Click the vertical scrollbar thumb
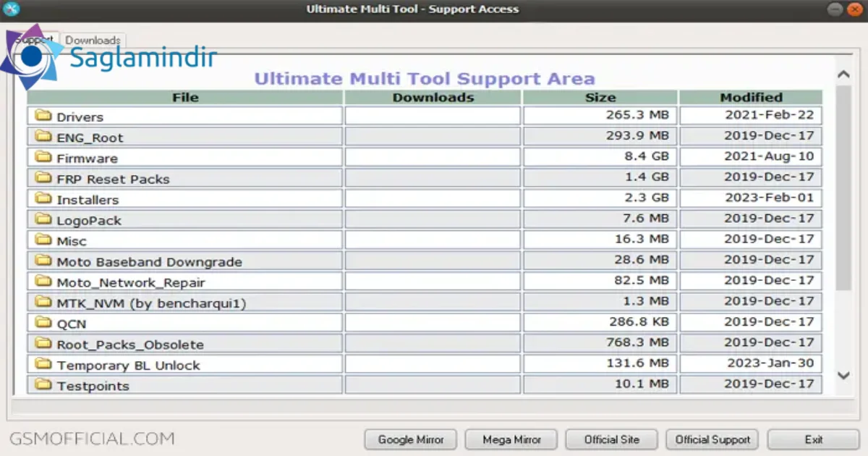 [843, 187]
